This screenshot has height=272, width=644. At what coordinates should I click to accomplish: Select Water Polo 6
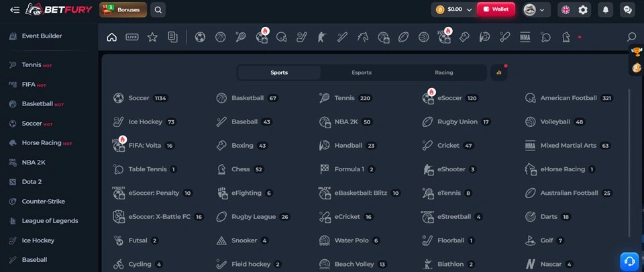[350, 240]
